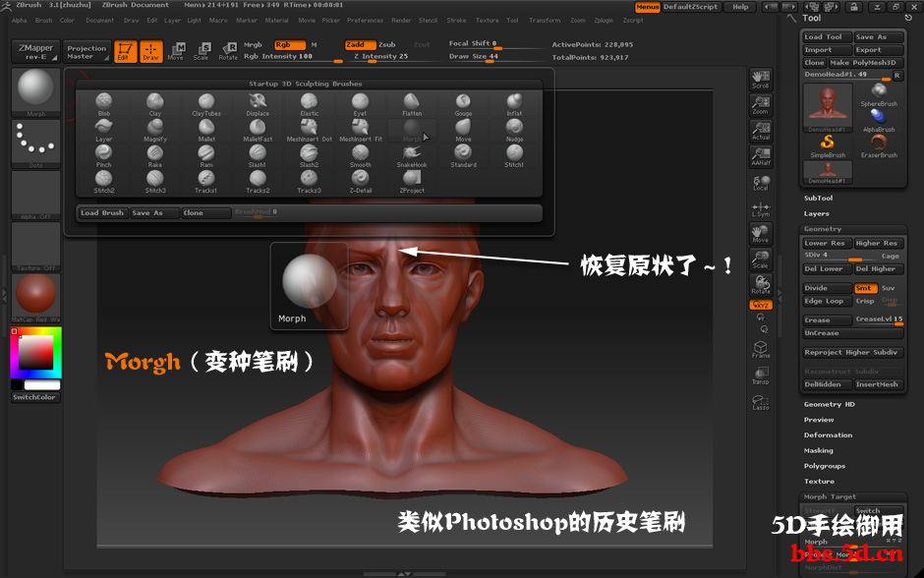
Task: Pick the Rake brush
Action: (x=155, y=156)
